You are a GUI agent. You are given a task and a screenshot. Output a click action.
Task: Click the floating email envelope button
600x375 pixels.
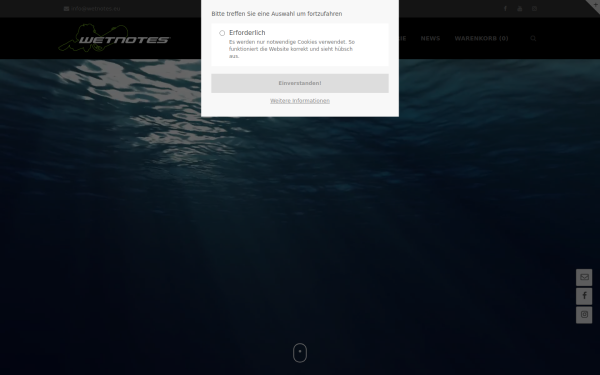coord(584,277)
